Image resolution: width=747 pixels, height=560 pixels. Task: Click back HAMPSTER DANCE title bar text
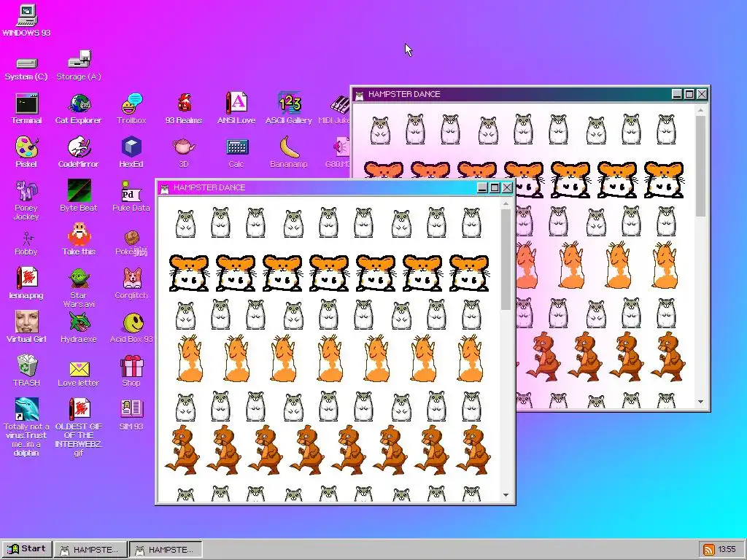[404, 94]
